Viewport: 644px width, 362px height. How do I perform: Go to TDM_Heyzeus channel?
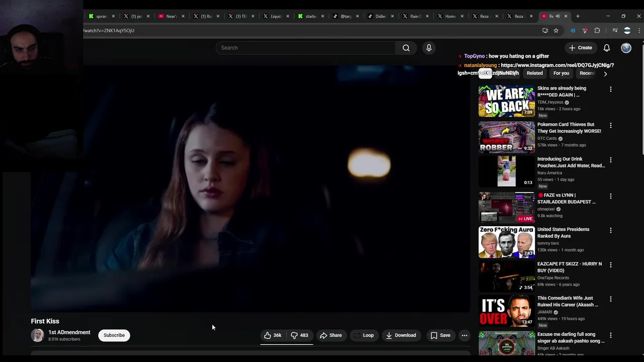[x=550, y=102]
